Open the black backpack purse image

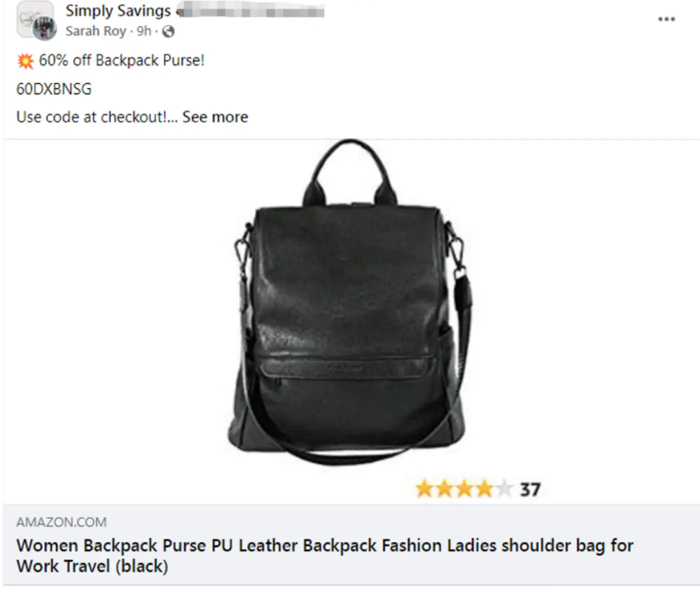tap(351, 303)
